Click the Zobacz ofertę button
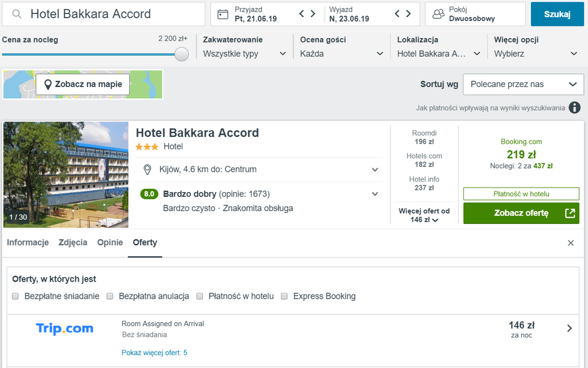The width and height of the screenshot is (588, 368). 521,213
